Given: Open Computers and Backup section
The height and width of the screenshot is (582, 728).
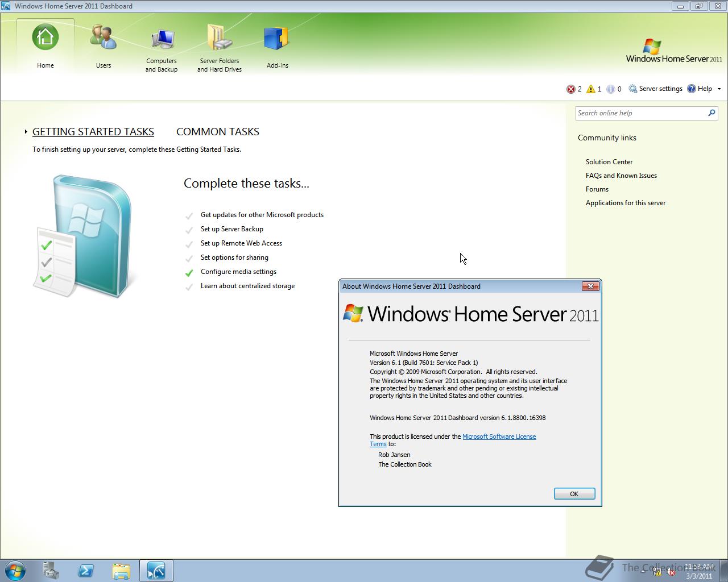Looking at the screenshot, I should point(162,50).
